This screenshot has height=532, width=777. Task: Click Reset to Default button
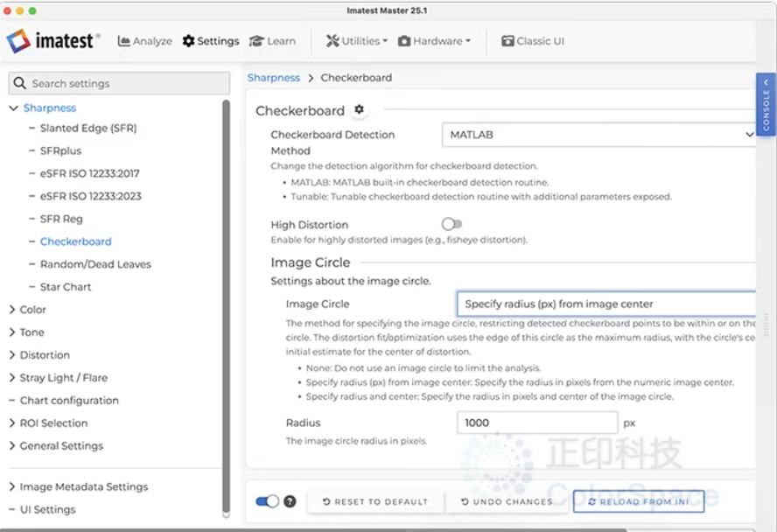(375, 501)
